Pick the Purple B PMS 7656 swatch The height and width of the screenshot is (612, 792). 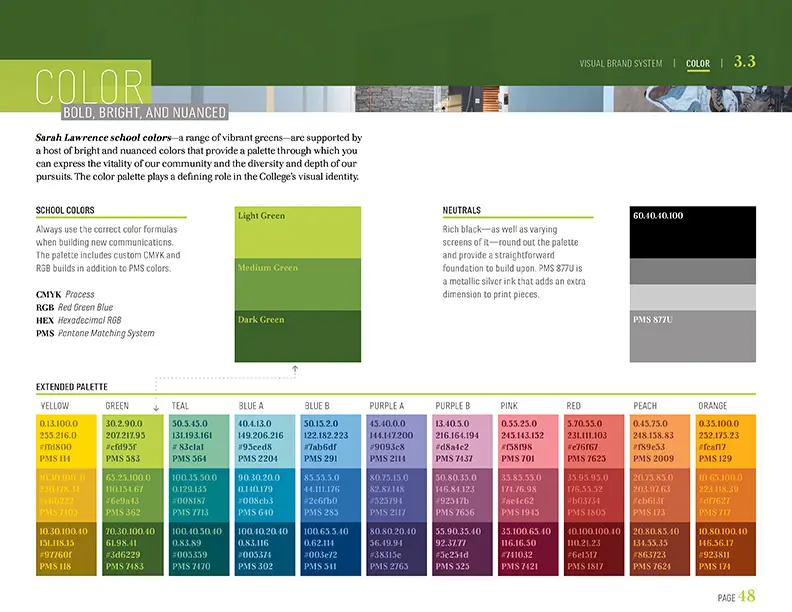pos(462,495)
